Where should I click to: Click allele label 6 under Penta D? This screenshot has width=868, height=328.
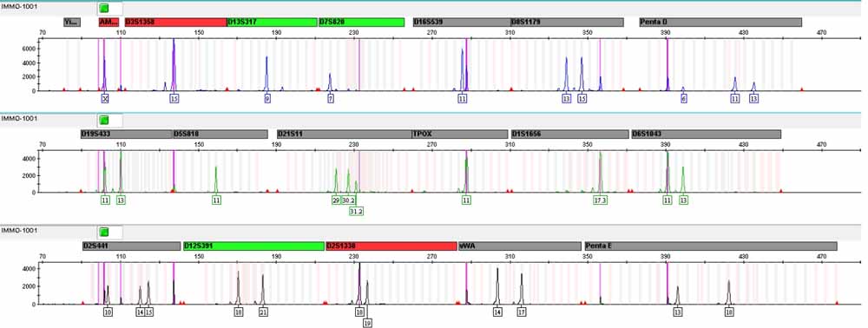684,98
